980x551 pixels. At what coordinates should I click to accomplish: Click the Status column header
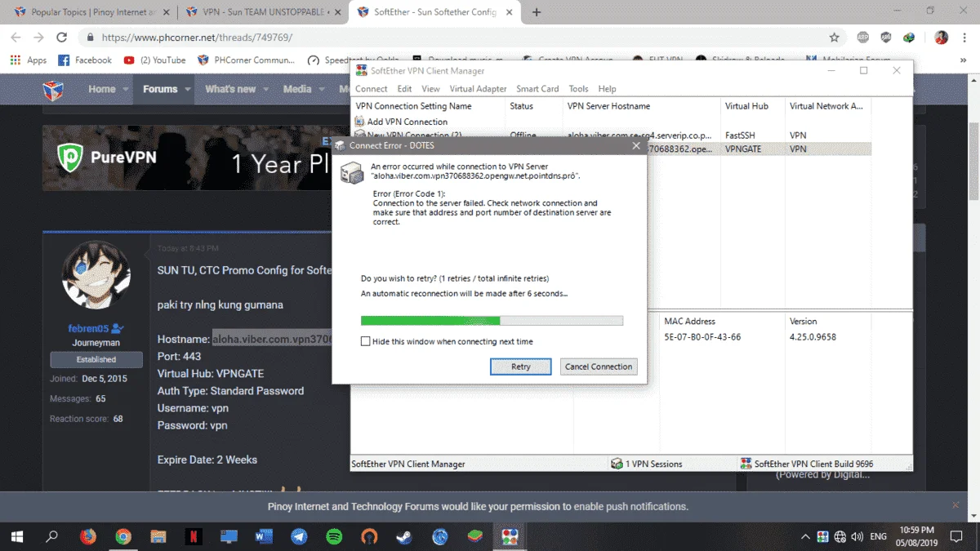coord(521,106)
